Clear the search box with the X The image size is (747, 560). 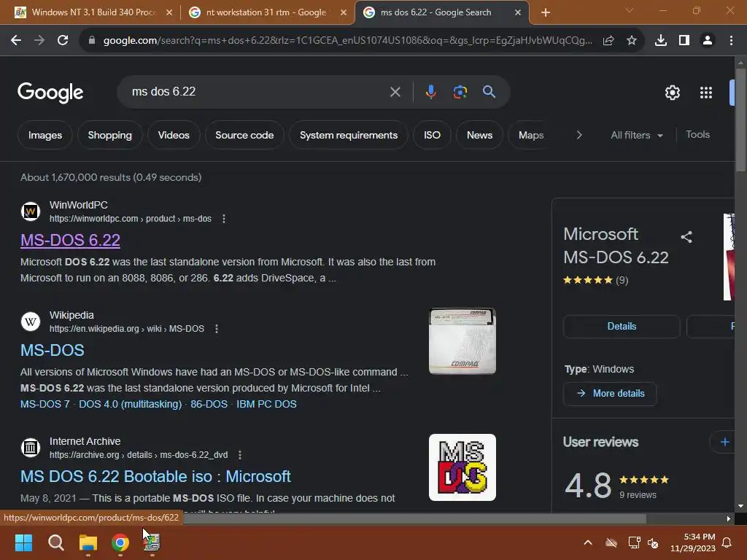pyautogui.click(x=395, y=92)
